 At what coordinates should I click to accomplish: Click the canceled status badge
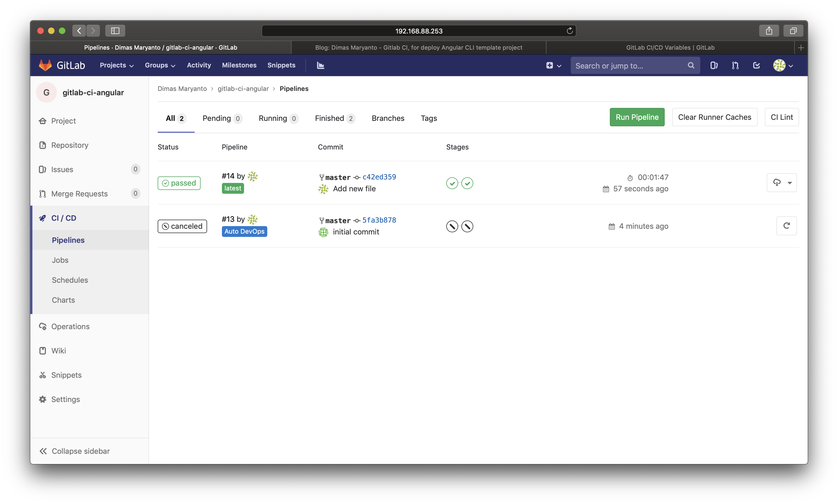point(182,226)
